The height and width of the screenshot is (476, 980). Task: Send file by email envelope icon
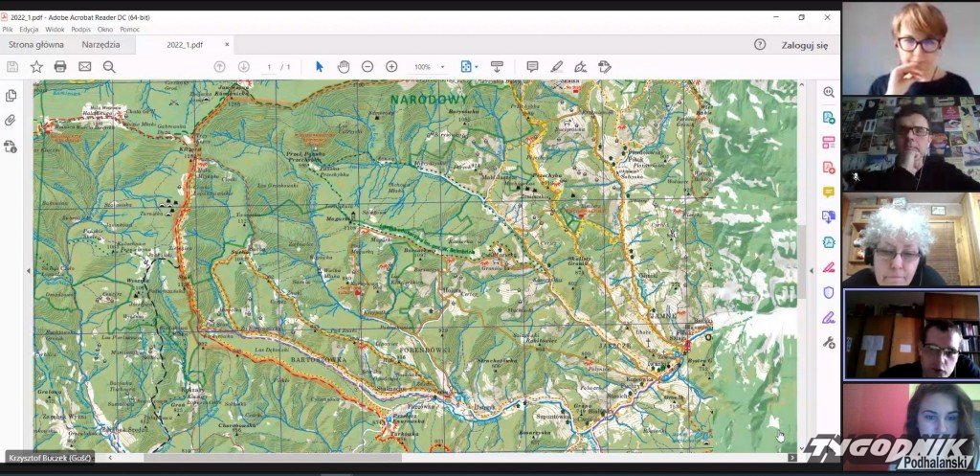(x=84, y=67)
